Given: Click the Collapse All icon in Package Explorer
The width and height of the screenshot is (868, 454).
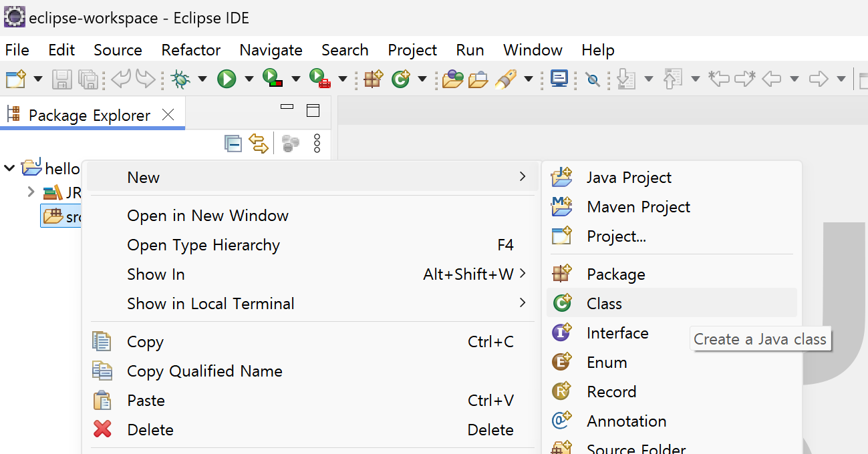Looking at the screenshot, I should pos(233,143).
